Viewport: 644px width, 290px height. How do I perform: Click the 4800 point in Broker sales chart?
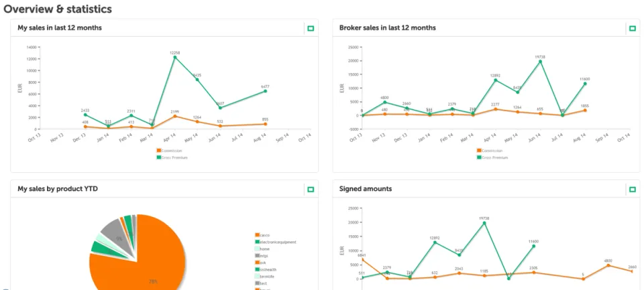tap(385, 102)
